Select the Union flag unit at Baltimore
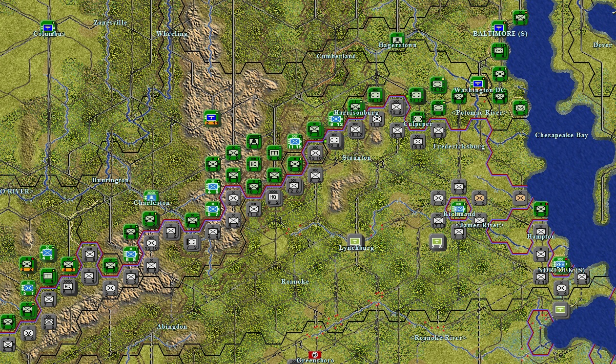The height and width of the screenshot is (364, 616). 499,27
